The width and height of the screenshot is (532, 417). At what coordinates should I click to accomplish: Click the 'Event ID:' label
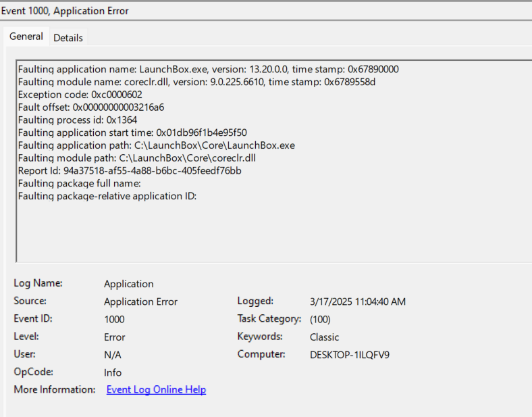pyautogui.click(x=33, y=318)
